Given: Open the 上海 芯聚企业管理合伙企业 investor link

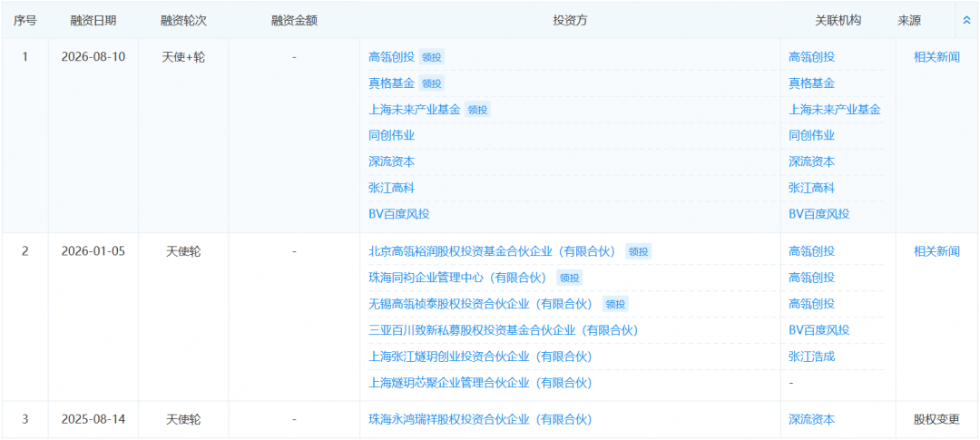Looking at the screenshot, I should tap(481, 383).
